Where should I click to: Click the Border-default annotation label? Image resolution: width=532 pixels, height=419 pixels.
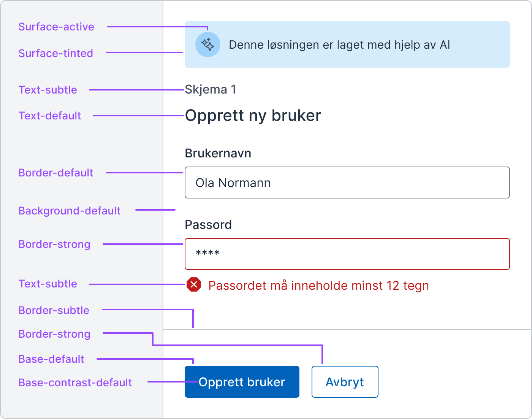coord(56,173)
